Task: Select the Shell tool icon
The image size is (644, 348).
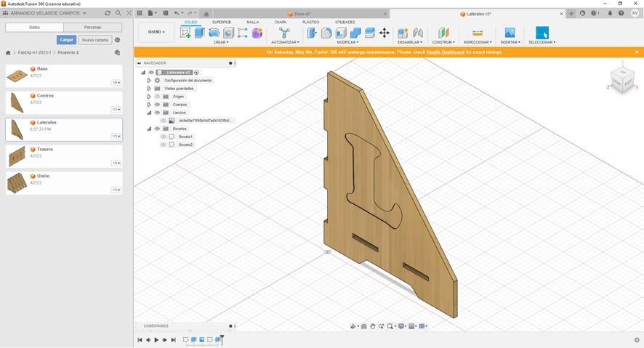Action: pyautogui.click(x=341, y=33)
